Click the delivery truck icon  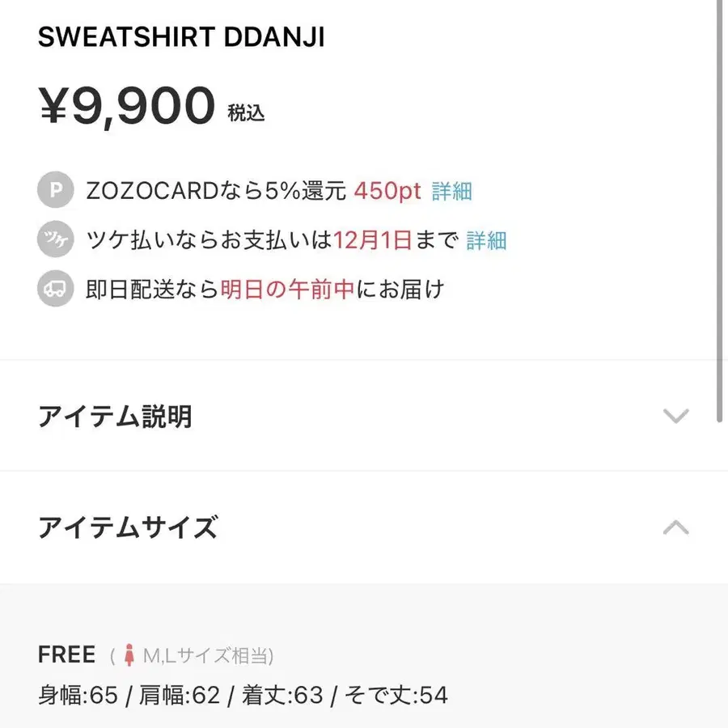[x=56, y=289]
